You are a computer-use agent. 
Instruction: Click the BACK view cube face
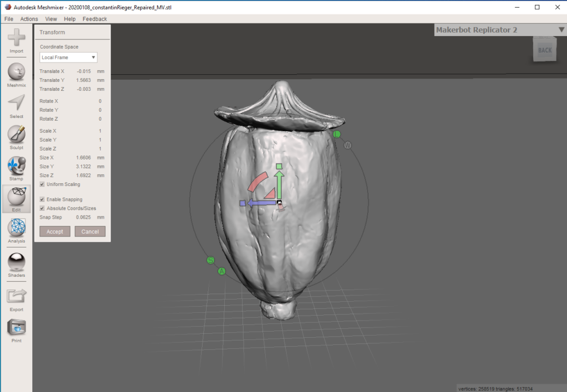545,50
